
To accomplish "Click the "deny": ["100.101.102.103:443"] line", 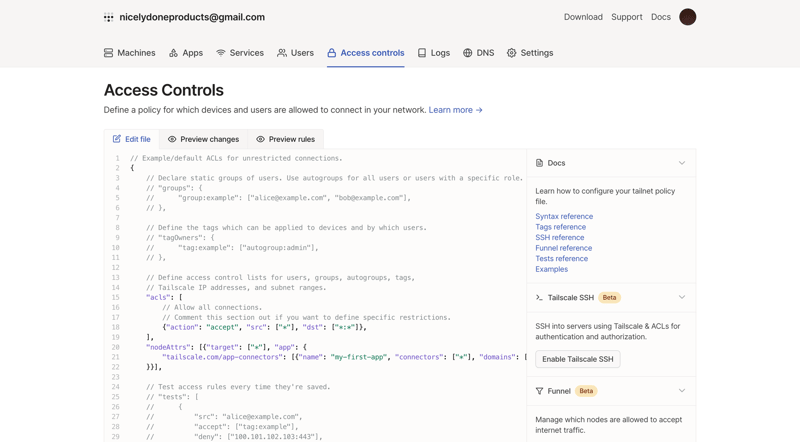I will coord(234,436).
